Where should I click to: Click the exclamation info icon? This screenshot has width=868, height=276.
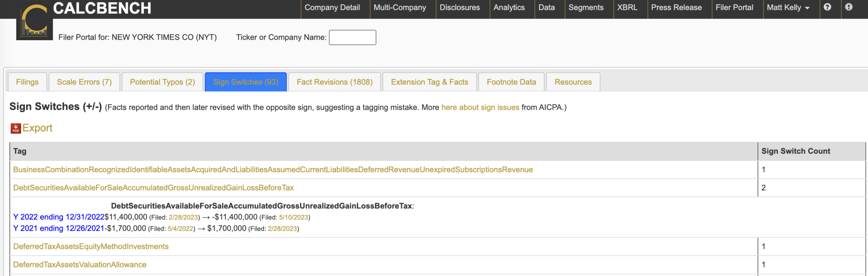849,7
